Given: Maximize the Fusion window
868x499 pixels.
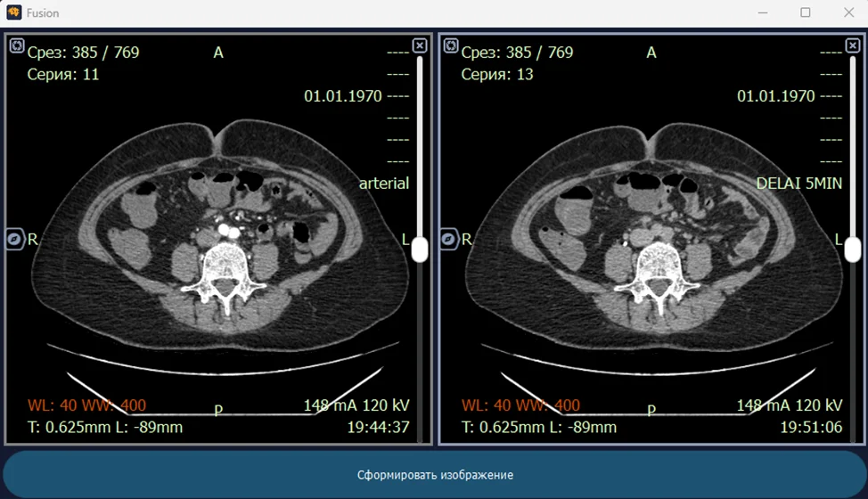Looking at the screenshot, I should tap(806, 12).
